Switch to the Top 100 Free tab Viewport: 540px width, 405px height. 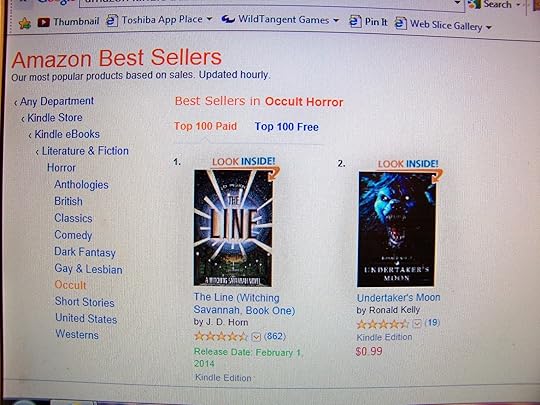click(287, 127)
